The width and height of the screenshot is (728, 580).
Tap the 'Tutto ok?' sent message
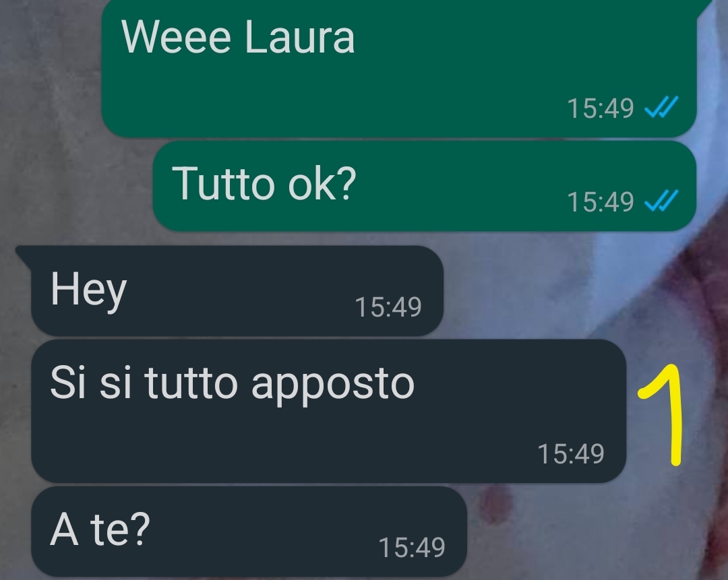(x=425, y=186)
